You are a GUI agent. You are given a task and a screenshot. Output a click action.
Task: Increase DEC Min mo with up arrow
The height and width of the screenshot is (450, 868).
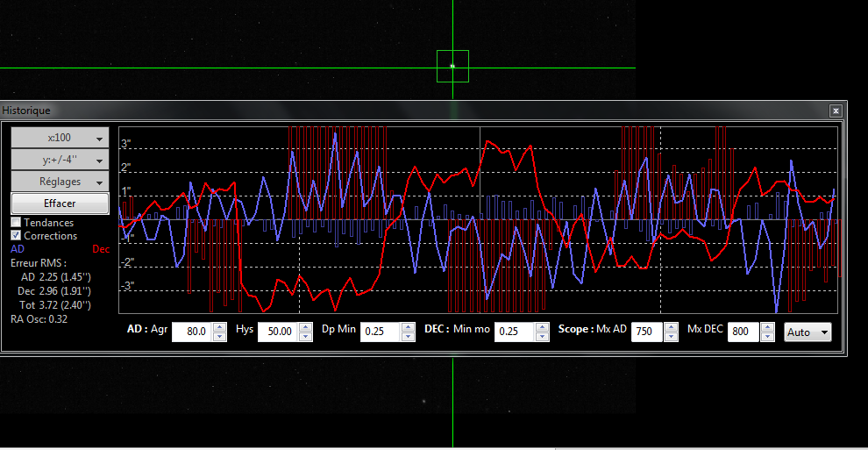(x=543, y=327)
